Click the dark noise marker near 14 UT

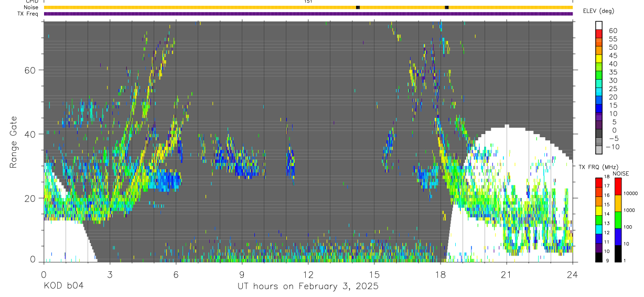(x=358, y=7)
